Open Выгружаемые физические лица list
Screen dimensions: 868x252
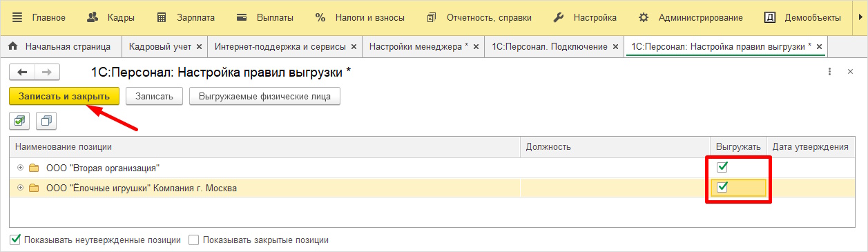pyautogui.click(x=264, y=96)
